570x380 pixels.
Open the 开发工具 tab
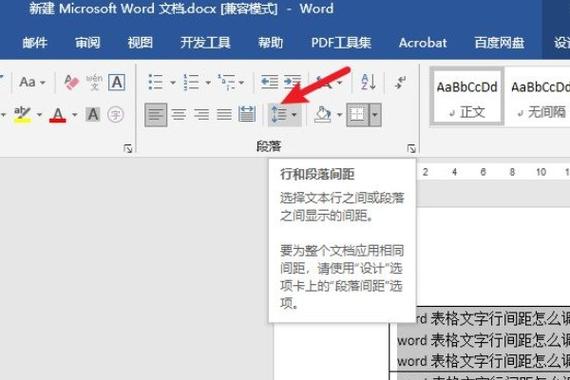tap(205, 43)
